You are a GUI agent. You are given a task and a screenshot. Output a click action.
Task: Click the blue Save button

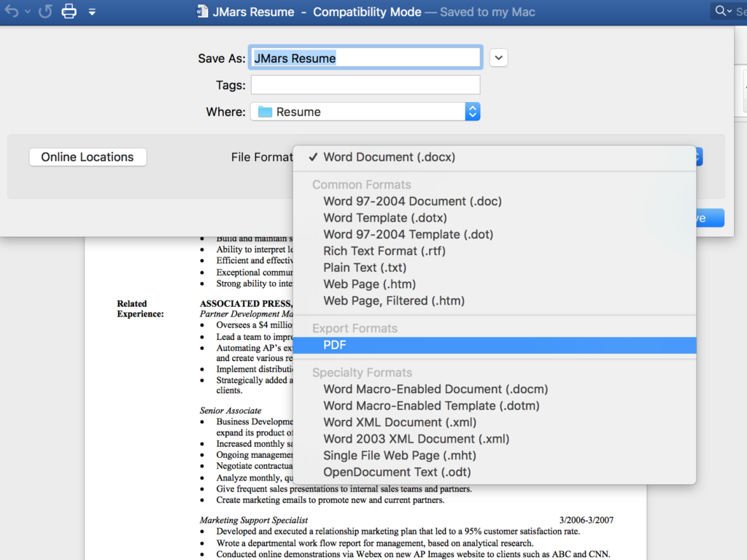tap(710, 218)
